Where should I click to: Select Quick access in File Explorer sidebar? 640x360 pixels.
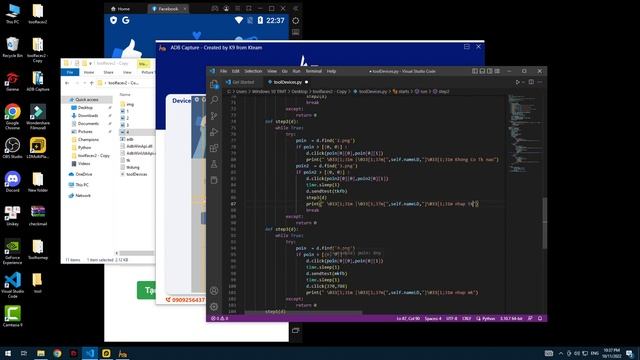[87, 100]
